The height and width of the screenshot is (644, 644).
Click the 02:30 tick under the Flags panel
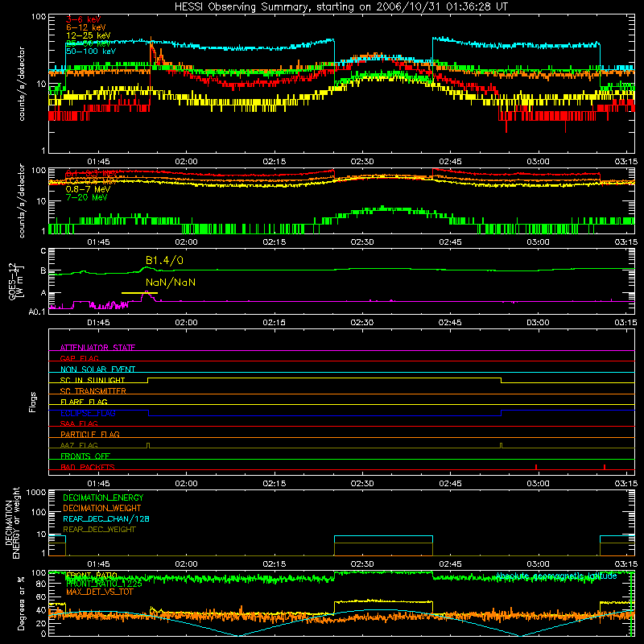[361, 483]
